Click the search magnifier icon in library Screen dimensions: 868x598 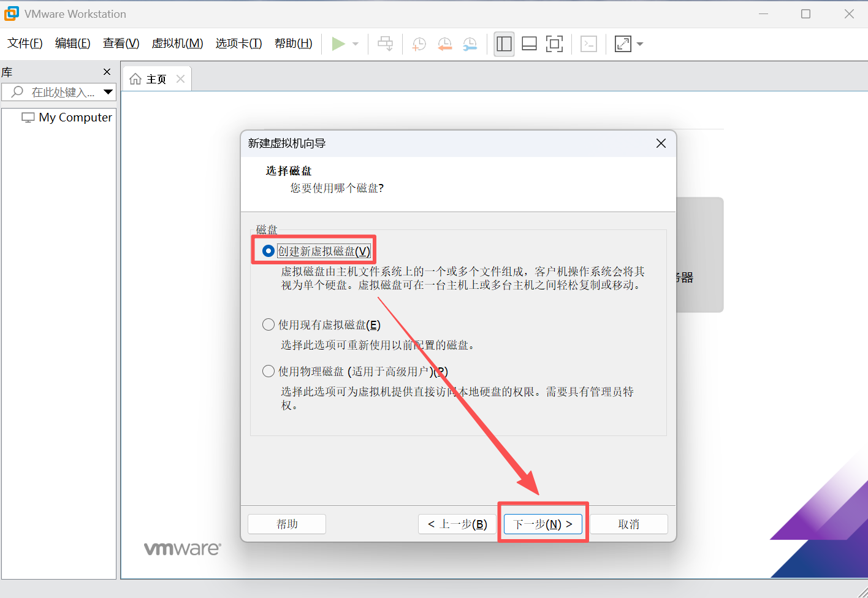click(x=17, y=92)
